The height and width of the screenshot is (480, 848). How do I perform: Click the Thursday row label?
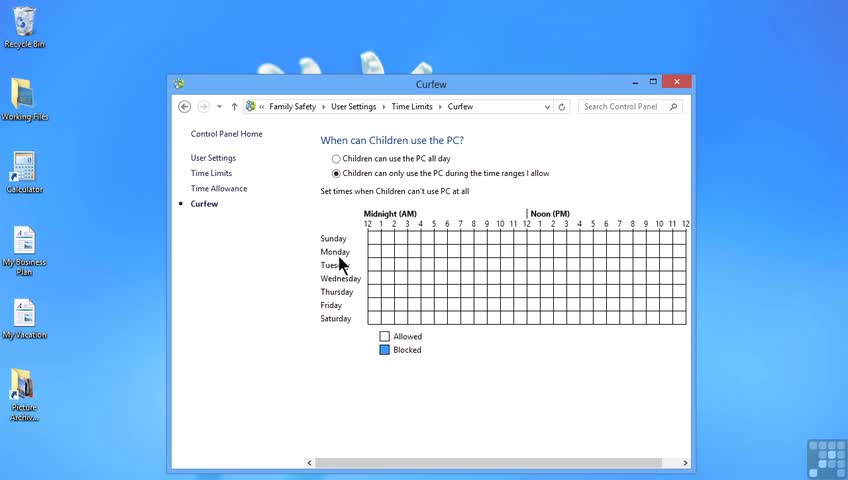(x=336, y=292)
